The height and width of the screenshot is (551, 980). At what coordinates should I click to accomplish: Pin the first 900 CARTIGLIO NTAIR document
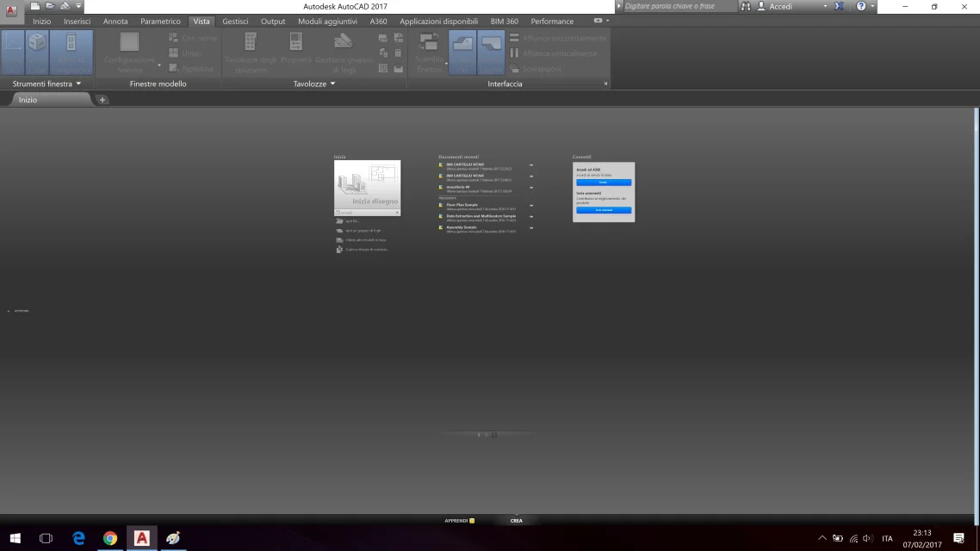531,165
